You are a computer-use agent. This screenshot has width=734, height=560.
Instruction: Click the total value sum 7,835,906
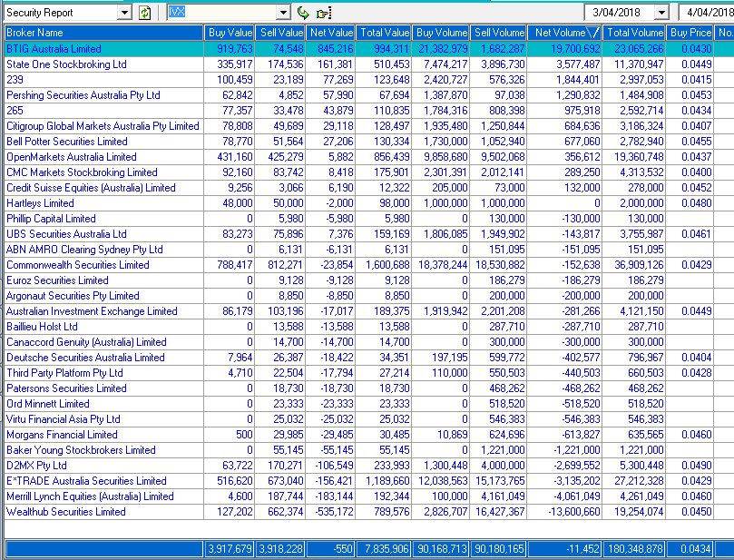[x=387, y=549]
